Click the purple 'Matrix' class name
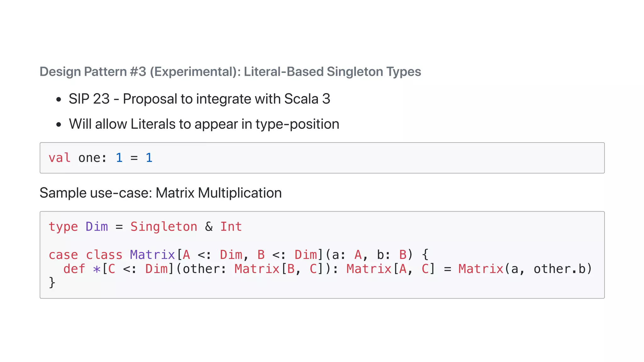644x362 pixels. click(x=153, y=255)
